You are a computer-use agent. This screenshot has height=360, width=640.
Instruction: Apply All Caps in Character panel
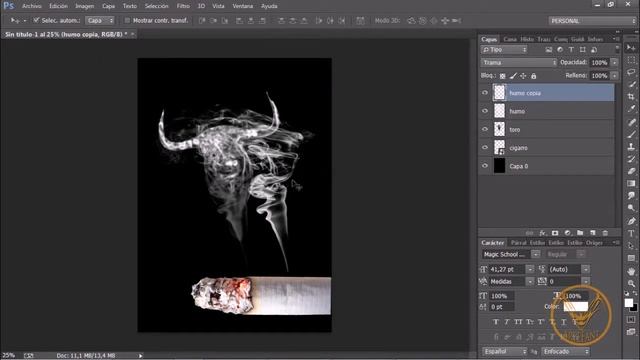pos(518,322)
